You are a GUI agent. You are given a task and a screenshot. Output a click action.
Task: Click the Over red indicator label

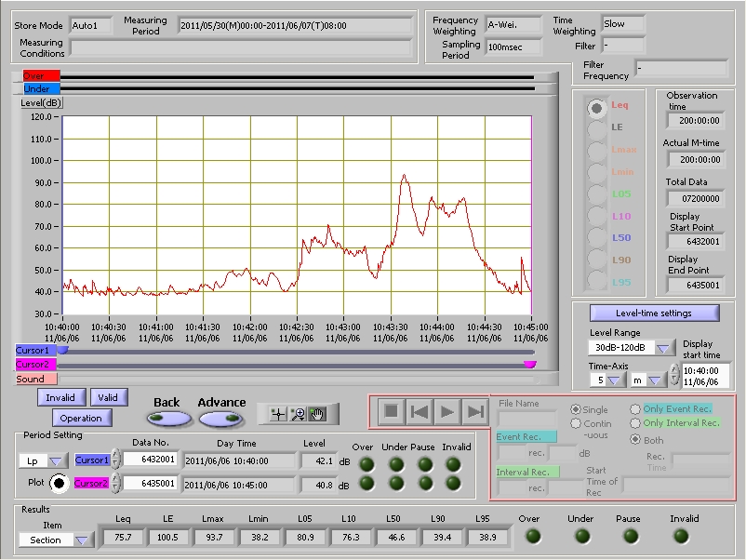click(41, 75)
